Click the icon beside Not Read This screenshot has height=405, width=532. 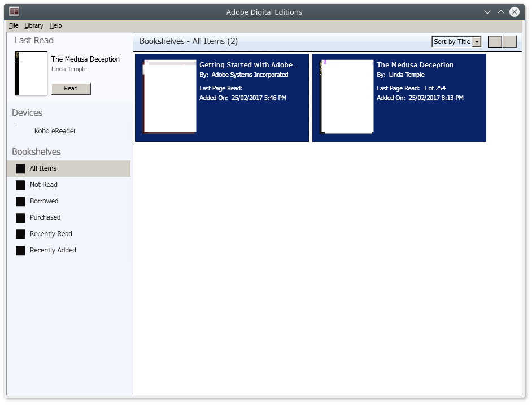point(20,185)
